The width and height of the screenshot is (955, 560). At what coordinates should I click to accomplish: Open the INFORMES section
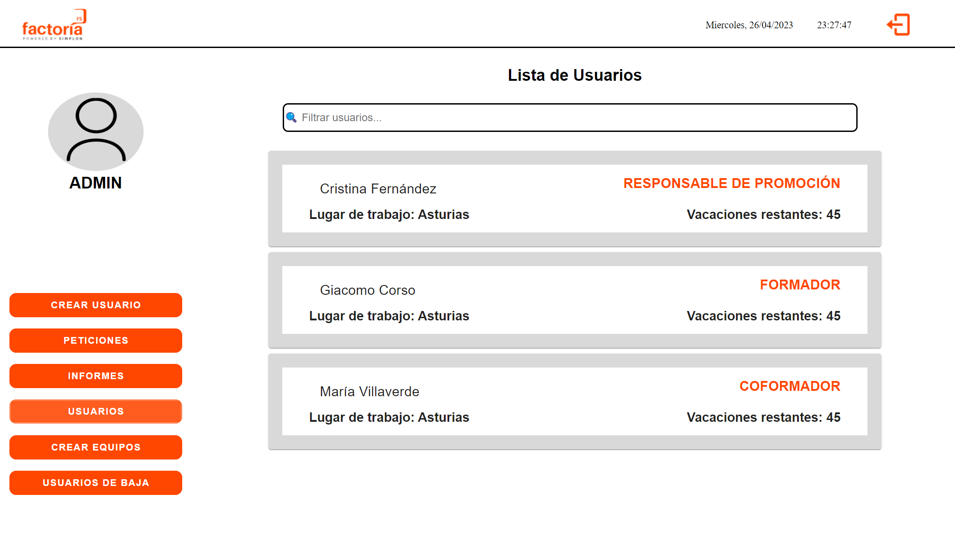tap(96, 376)
